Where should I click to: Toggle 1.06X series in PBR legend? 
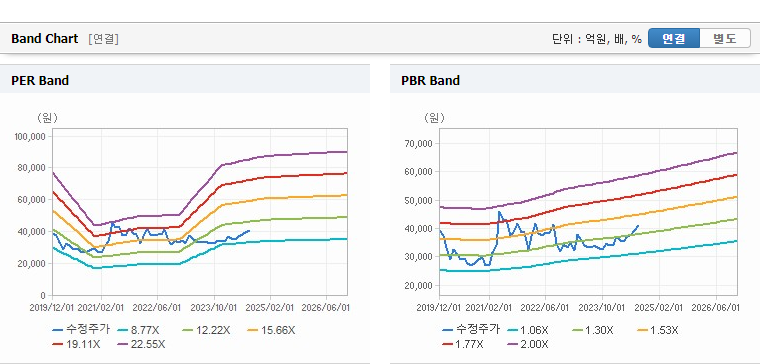coord(527,330)
